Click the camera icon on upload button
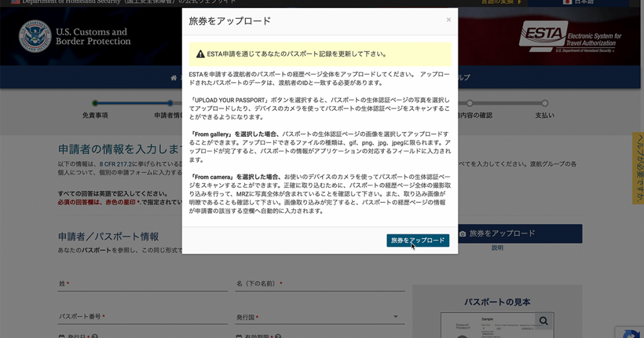 tap(463, 234)
